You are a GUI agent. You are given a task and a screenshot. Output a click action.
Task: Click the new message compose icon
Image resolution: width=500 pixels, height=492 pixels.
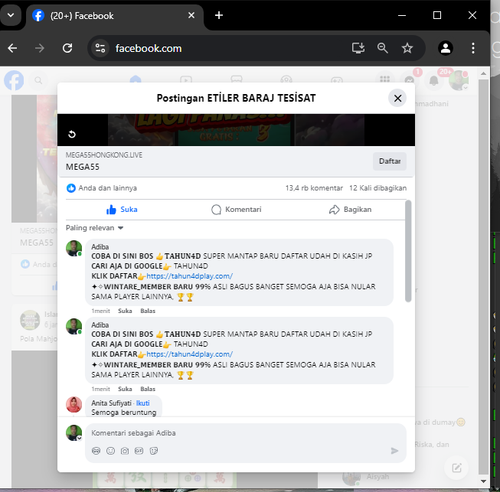(456, 468)
